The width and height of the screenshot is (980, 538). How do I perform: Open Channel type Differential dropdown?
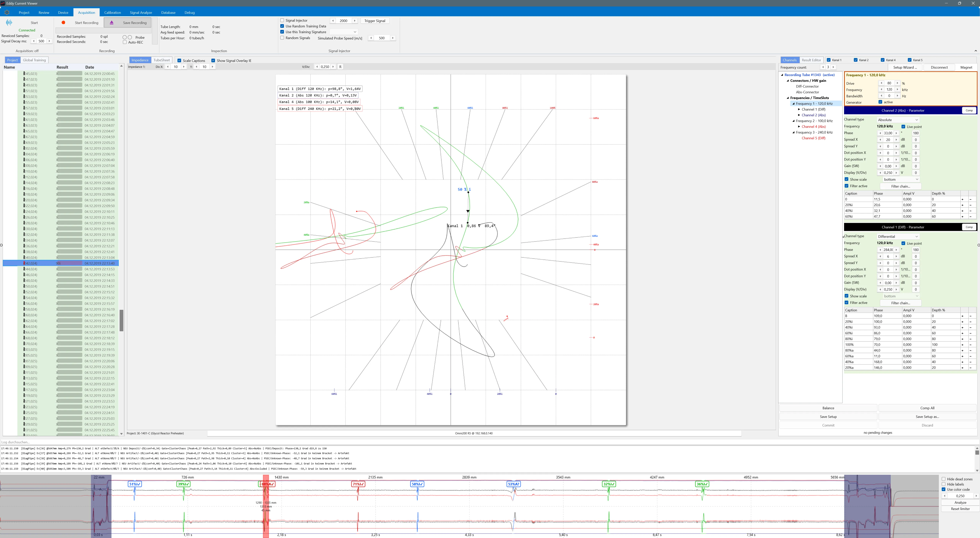coord(898,236)
